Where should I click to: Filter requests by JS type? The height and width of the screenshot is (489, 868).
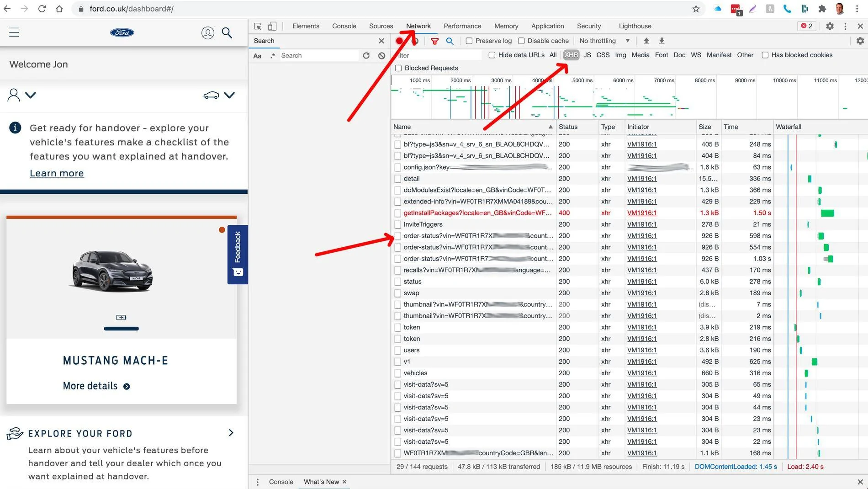pos(587,55)
